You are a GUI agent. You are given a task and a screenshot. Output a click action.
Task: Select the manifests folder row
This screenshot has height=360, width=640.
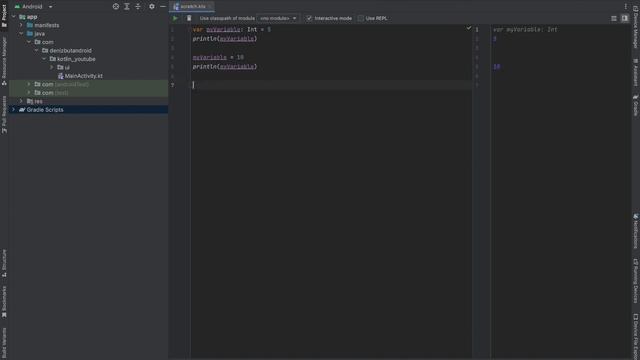88,25
